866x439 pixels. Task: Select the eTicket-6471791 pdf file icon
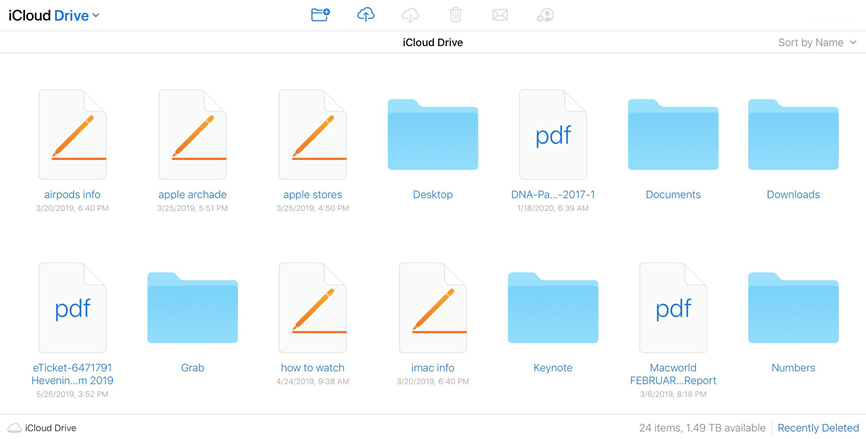(72, 308)
